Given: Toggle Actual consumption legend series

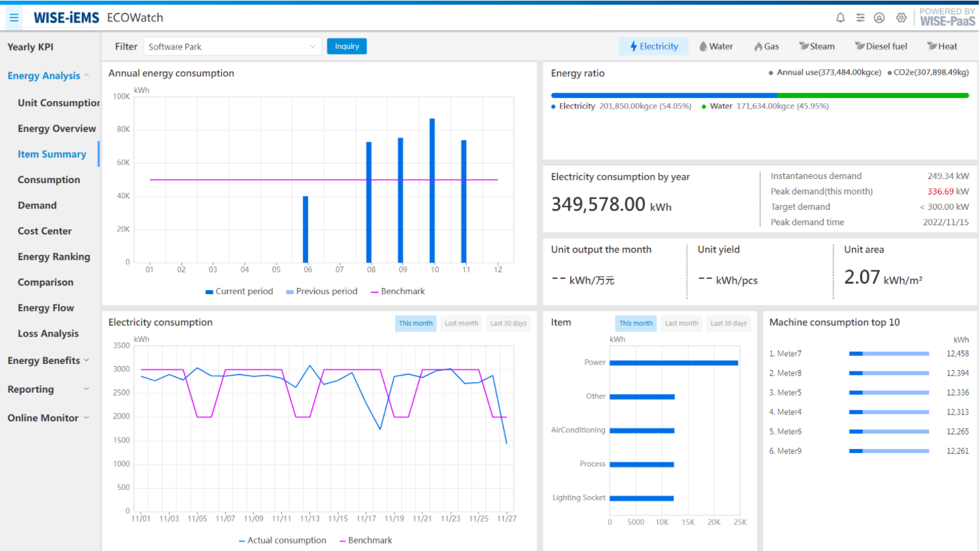Looking at the screenshot, I should click(282, 540).
